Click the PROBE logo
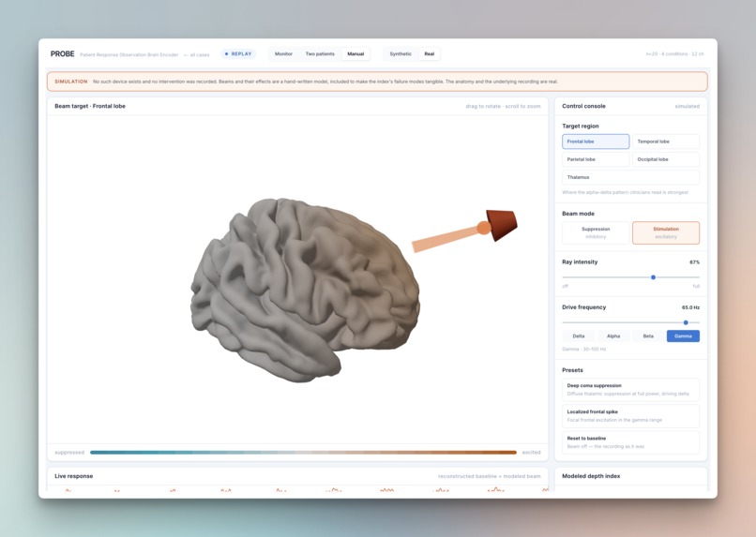 (62, 54)
